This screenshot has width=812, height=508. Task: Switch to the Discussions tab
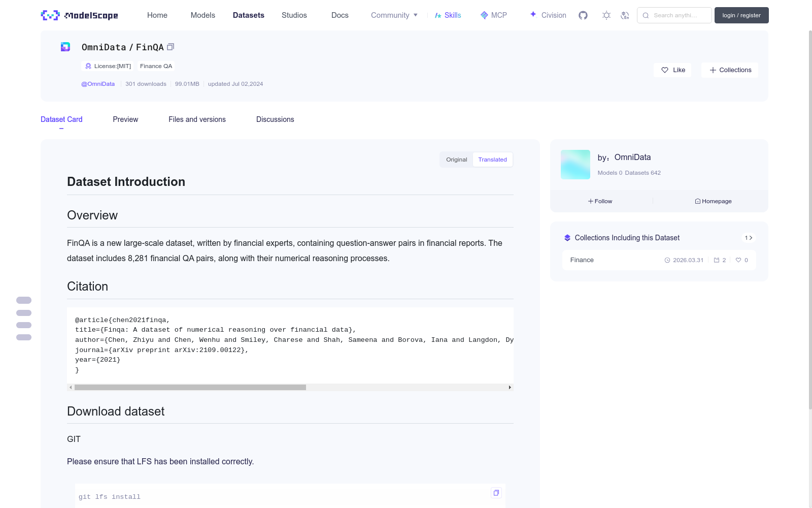[275, 119]
